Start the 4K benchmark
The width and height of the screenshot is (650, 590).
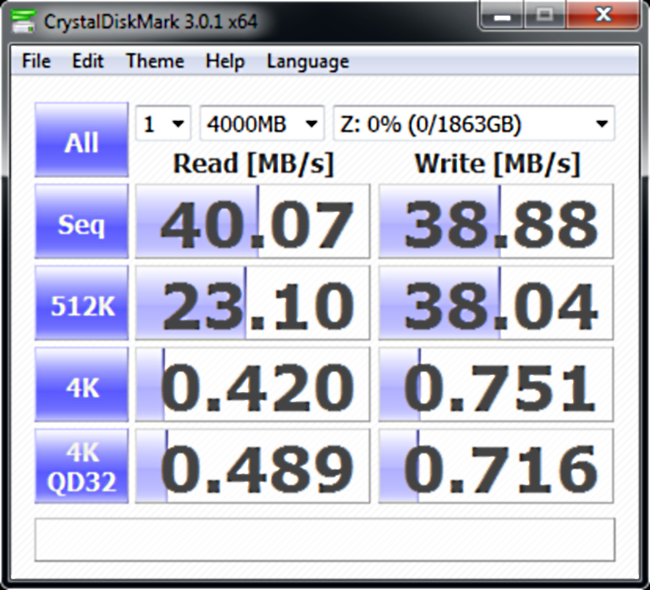click(x=82, y=384)
